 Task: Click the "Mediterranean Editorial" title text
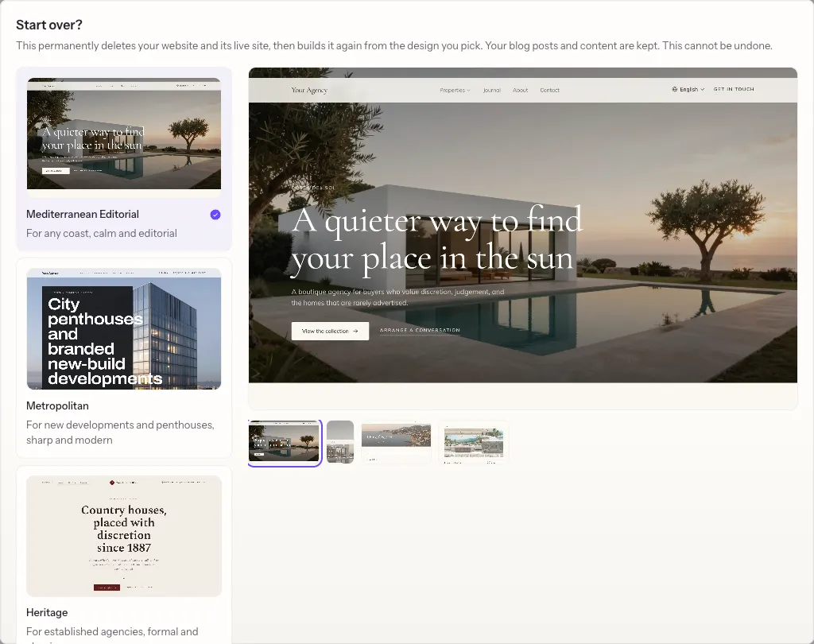coord(83,214)
